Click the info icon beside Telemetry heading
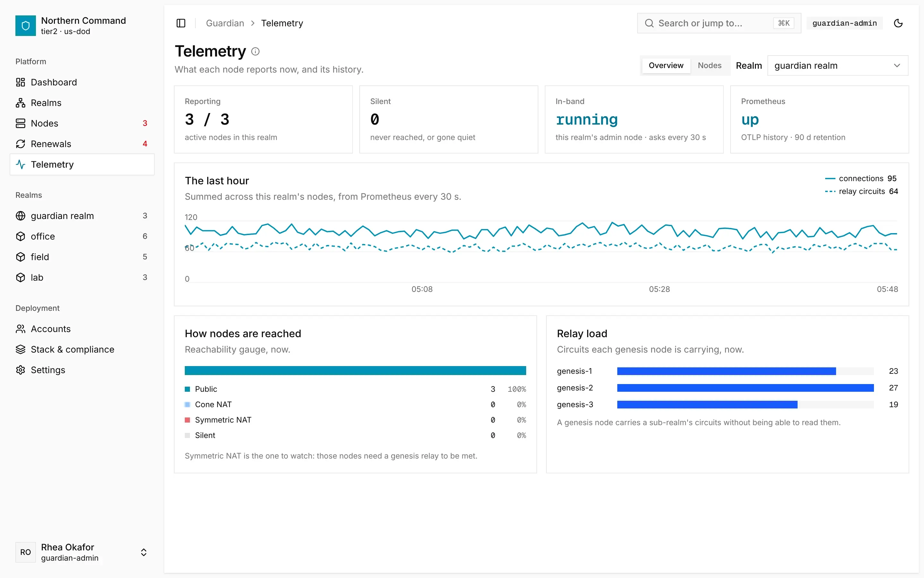This screenshot has height=578, width=924. tap(255, 52)
